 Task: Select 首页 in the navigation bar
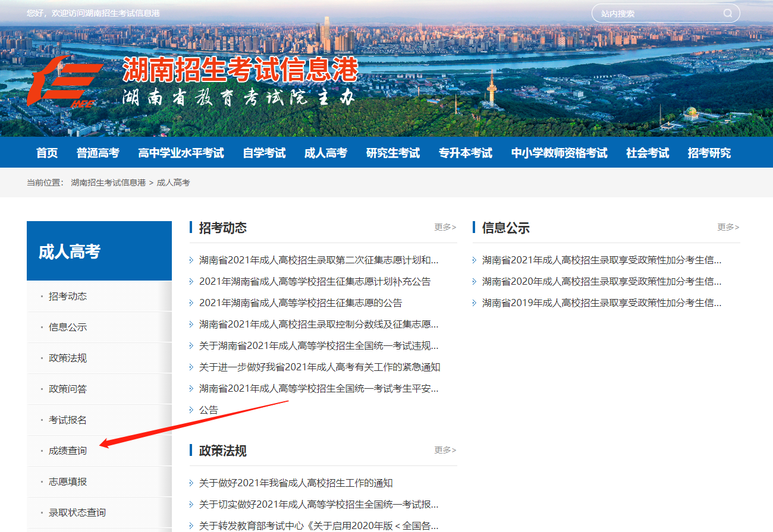click(x=46, y=152)
